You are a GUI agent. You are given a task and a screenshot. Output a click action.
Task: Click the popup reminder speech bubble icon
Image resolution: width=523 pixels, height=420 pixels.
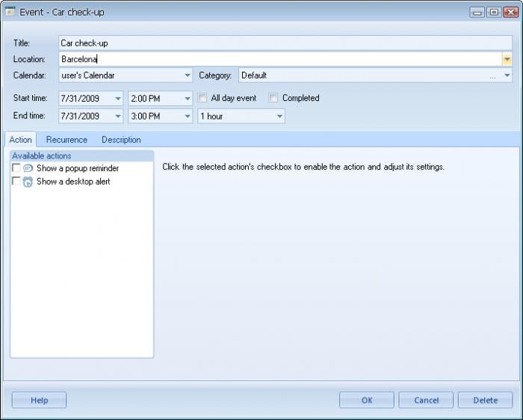pyautogui.click(x=28, y=168)
